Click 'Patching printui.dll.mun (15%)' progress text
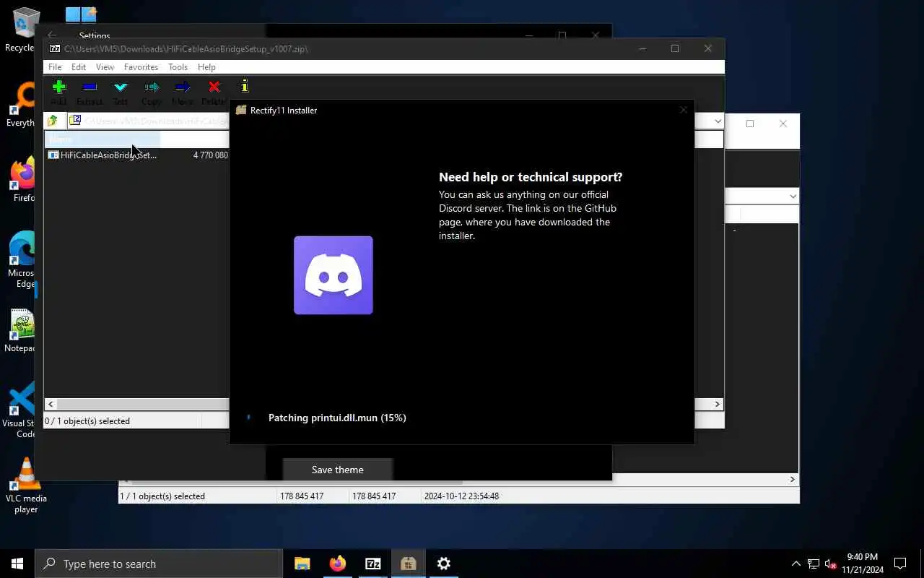This screenshot has height=578, width=924. [337, 418]
